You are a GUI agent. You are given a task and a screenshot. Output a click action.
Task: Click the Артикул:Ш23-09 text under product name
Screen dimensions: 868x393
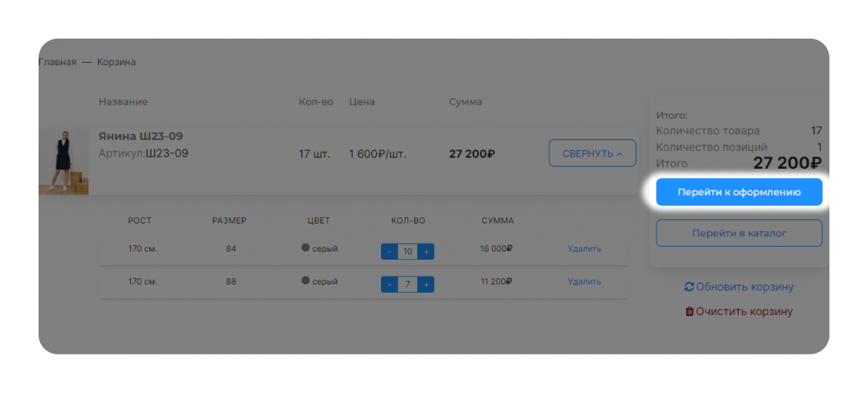143,153
